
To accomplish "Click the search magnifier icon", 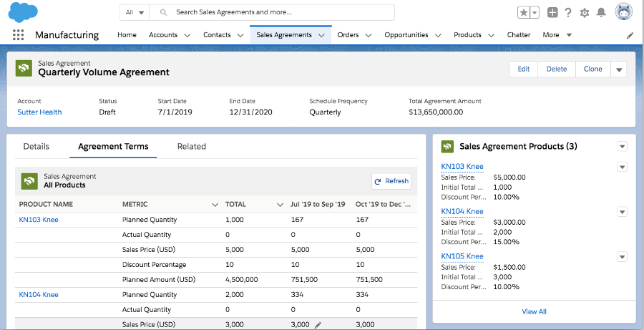I will coord(163,12).
